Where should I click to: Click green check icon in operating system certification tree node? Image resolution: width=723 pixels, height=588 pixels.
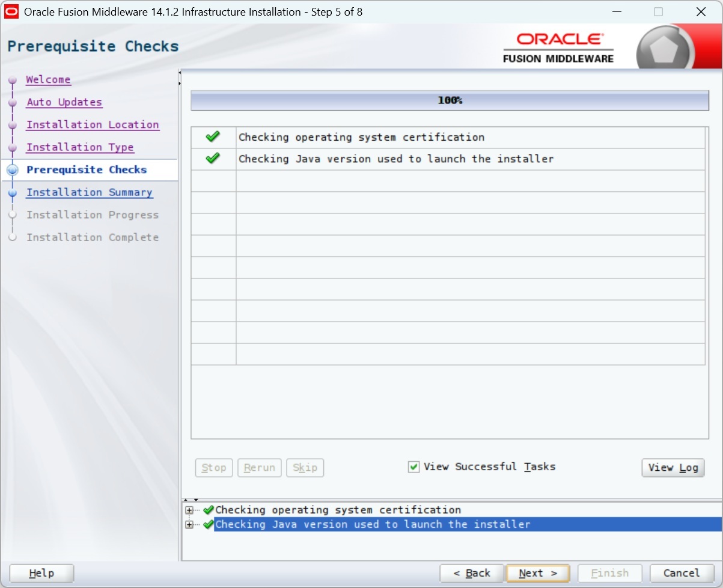(x=209, y=510)
